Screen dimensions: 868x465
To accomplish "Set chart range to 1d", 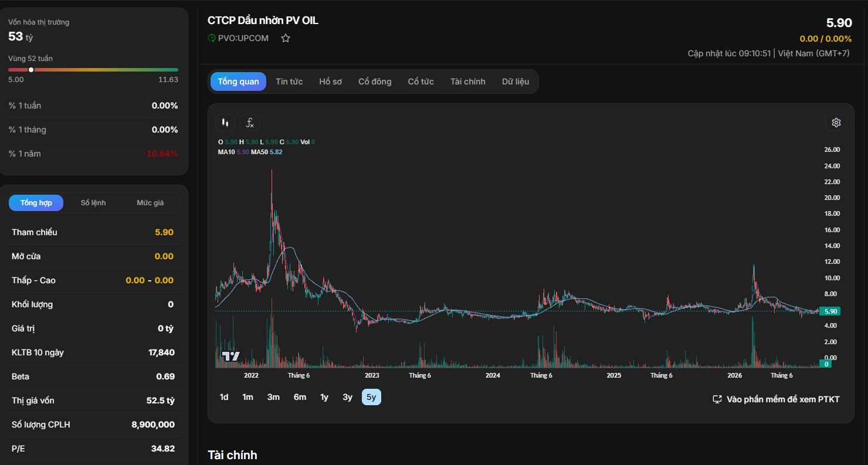I will (x=224, y=397).
